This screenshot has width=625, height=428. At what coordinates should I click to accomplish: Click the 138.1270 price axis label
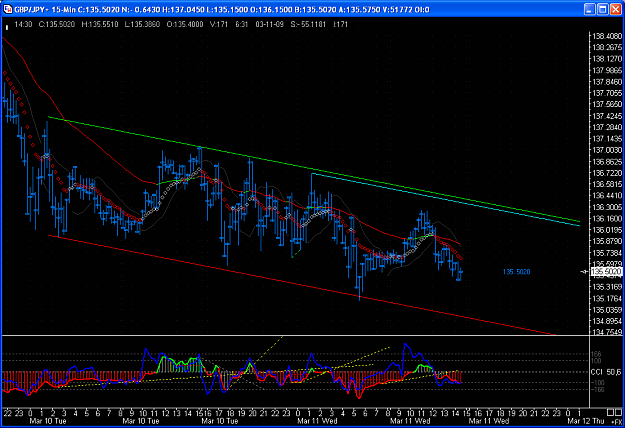click(607, 59)
